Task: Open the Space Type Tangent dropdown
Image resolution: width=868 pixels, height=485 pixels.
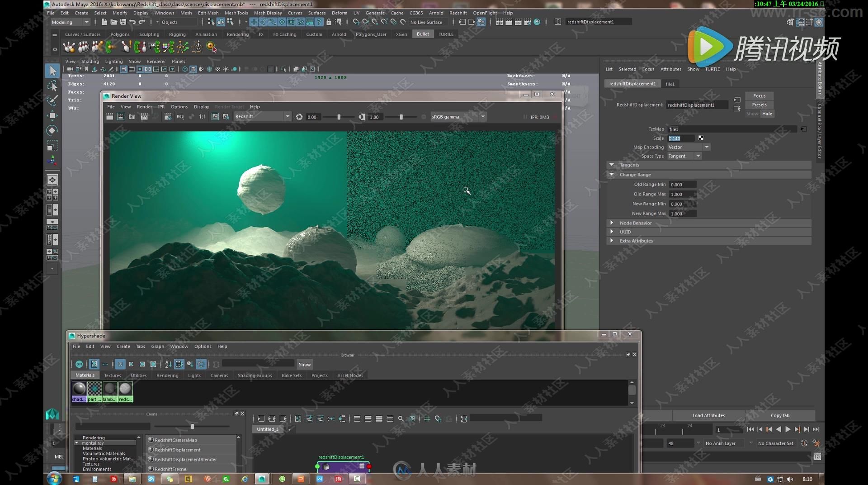Action: pos(684,156)
